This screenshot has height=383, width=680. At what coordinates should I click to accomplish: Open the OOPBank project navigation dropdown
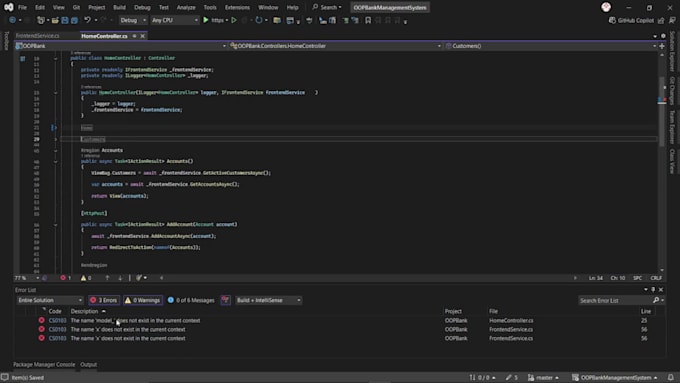click(121, 46)
